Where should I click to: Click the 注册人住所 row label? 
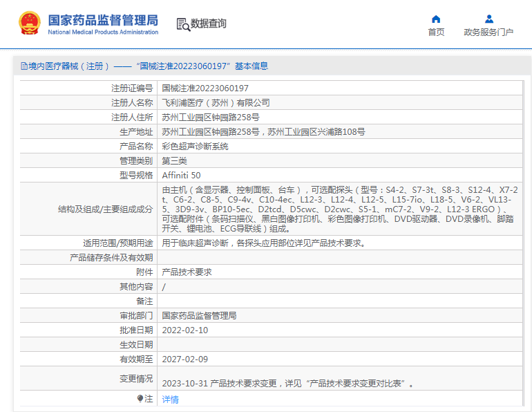pyautogui.click(x=132, y=118)
